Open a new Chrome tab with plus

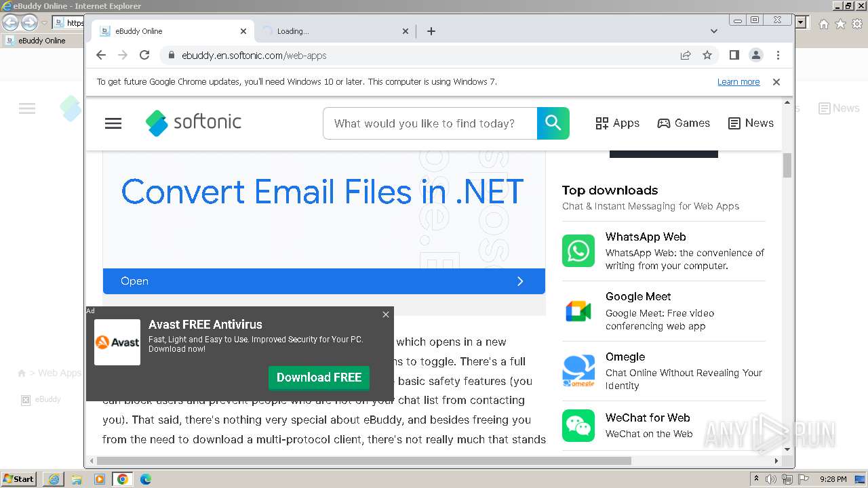pyautogui.click(x=431, y=31)
